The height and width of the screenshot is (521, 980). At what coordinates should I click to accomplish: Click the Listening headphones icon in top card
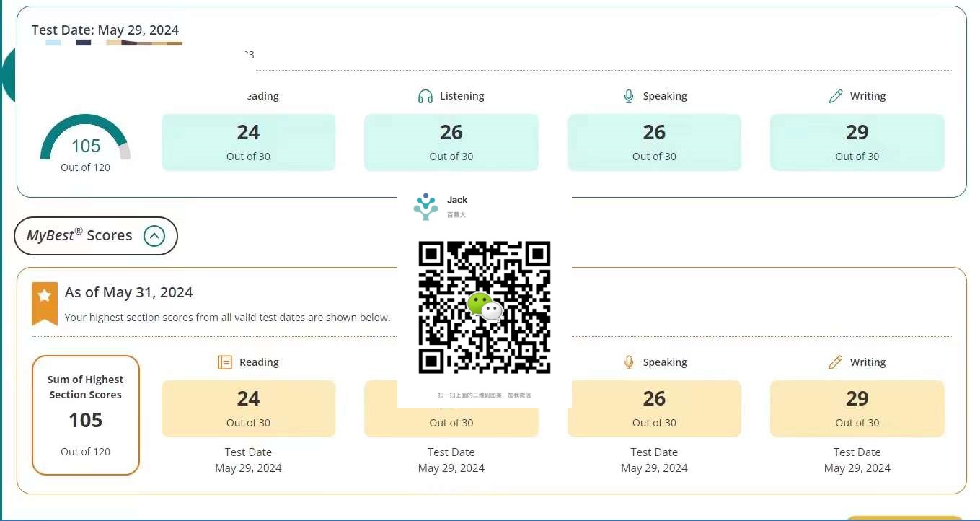pos(425,96)
